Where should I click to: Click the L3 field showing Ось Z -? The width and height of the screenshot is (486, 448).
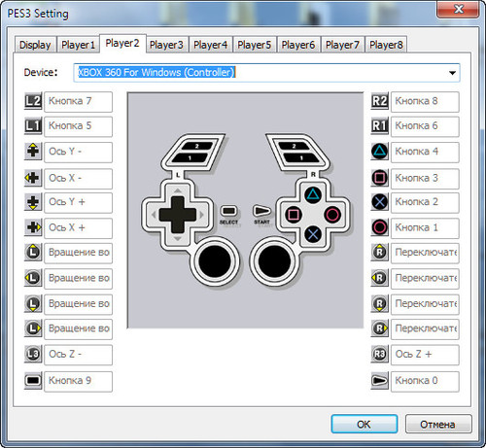pos(78,355)
